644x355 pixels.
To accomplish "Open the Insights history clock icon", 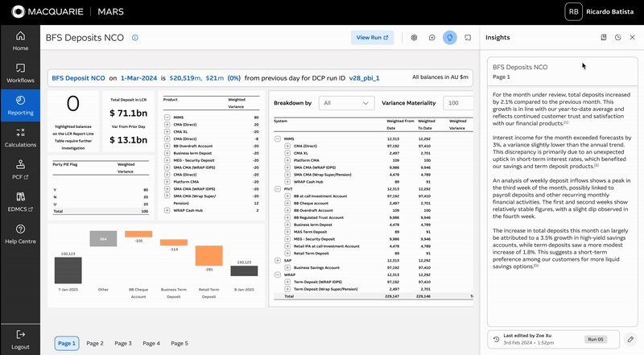I will [617, 37].
